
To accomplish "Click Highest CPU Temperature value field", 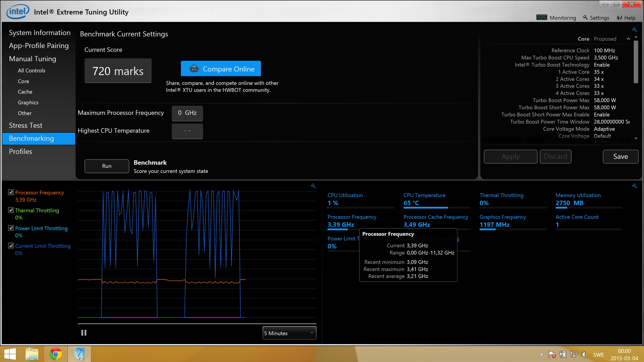I will tap(187, 131).
